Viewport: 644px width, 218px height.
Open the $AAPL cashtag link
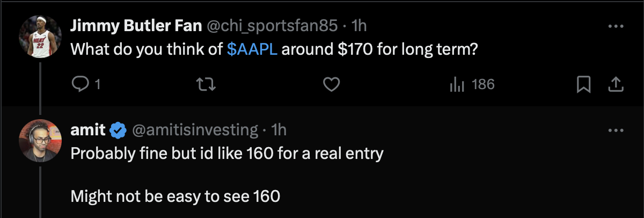tap(252, 50)
